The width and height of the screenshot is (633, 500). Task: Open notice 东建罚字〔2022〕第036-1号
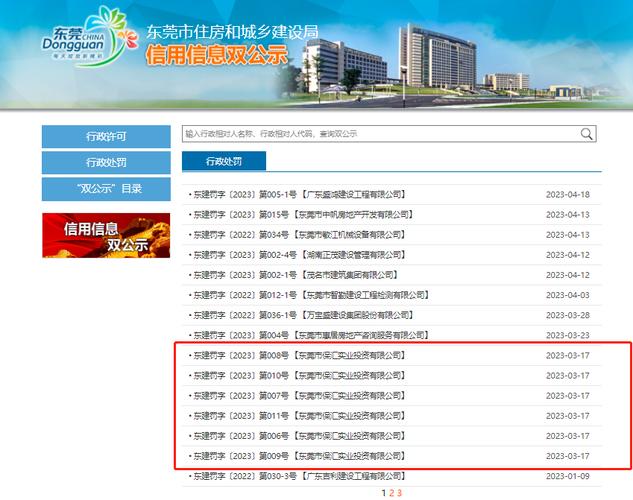coord(302,315)
